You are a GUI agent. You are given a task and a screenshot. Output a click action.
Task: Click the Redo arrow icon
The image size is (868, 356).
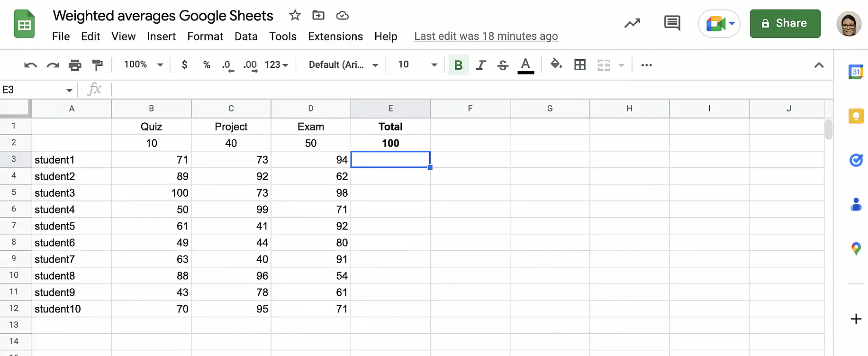point(53,65)
